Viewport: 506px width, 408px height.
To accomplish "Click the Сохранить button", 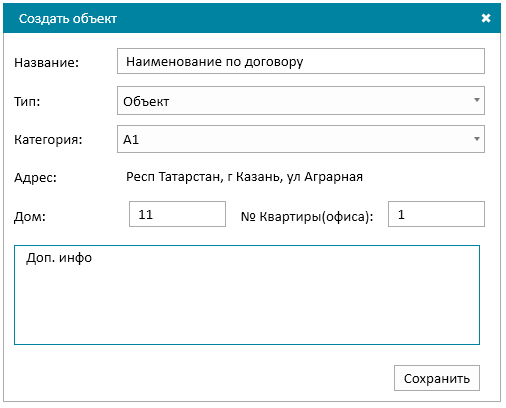I will point(437,378).
